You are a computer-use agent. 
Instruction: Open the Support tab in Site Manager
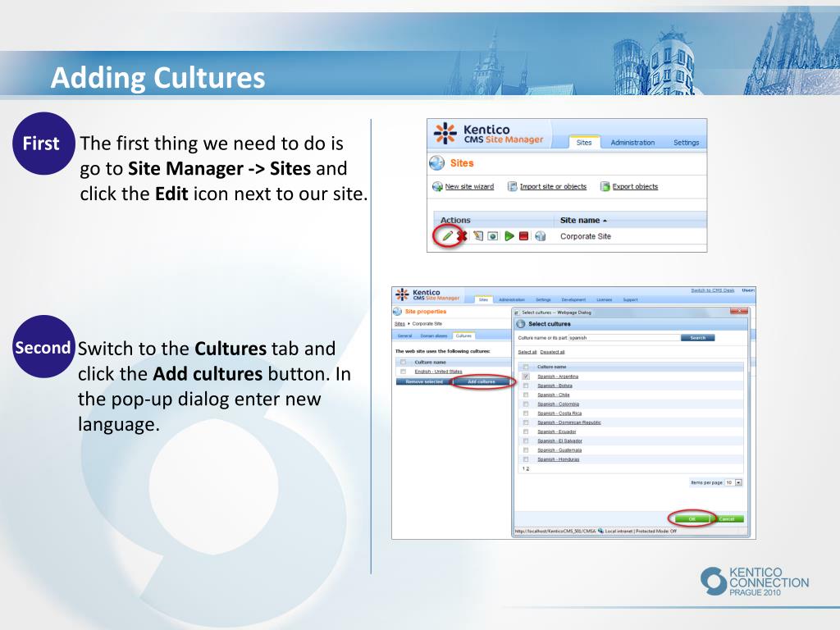coord(630,299)
